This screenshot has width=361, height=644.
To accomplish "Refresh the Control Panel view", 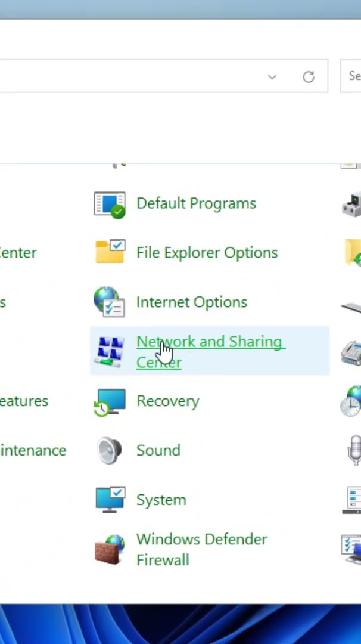I will click(309, 77).
